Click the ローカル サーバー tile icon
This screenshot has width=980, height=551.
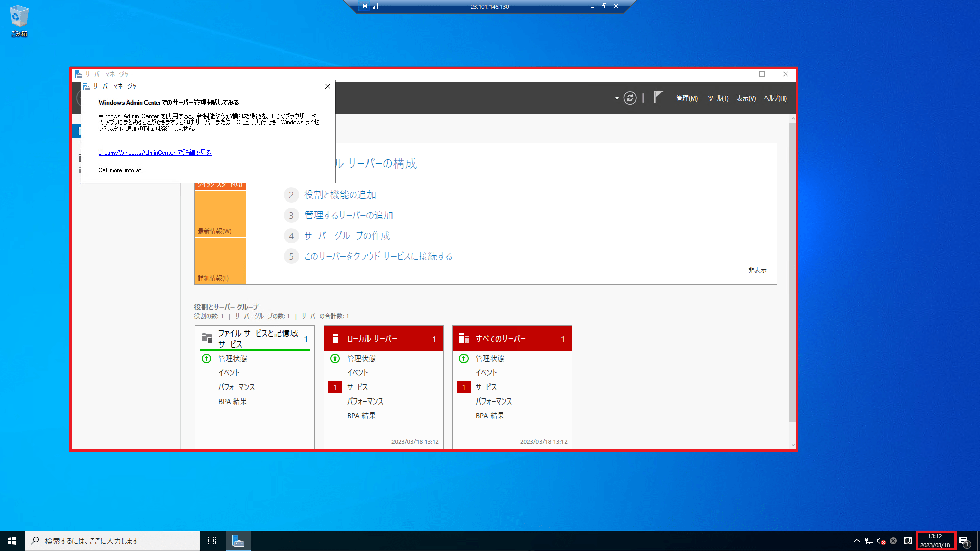click(335, 339)
